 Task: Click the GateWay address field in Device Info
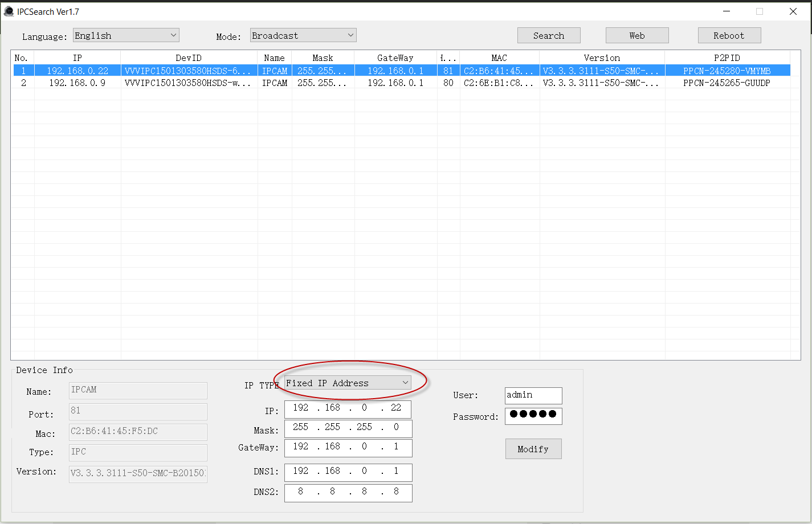coord(348,448)
